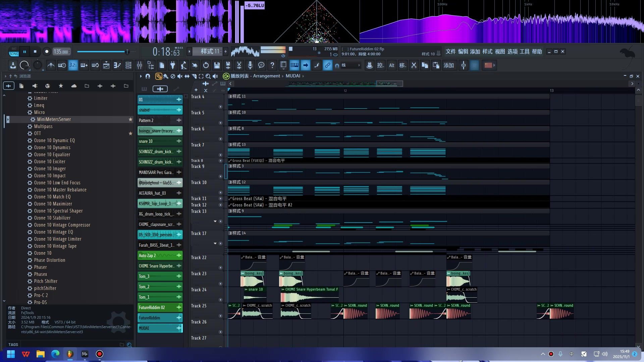Viewport: 644px width, 362px height.
Task: Open Microsoft Edge from the taskbar
Action: [55, 354]
